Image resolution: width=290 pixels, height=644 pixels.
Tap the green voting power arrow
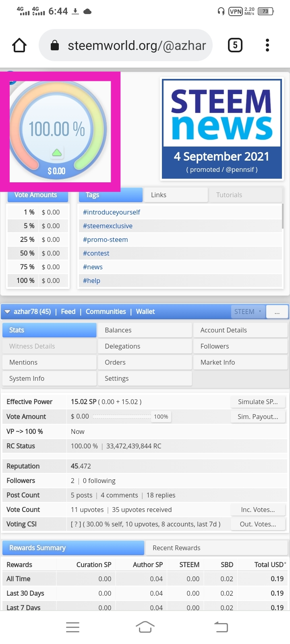57,153
